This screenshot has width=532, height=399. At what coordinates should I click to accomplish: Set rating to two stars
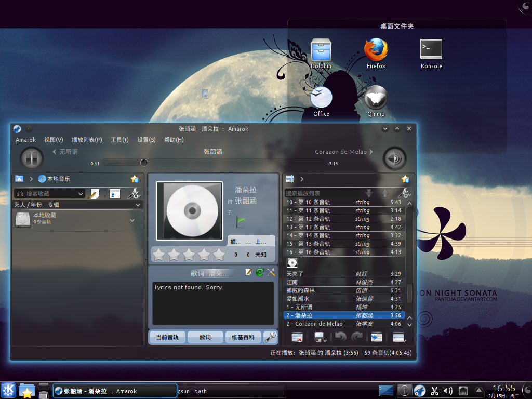174,255
